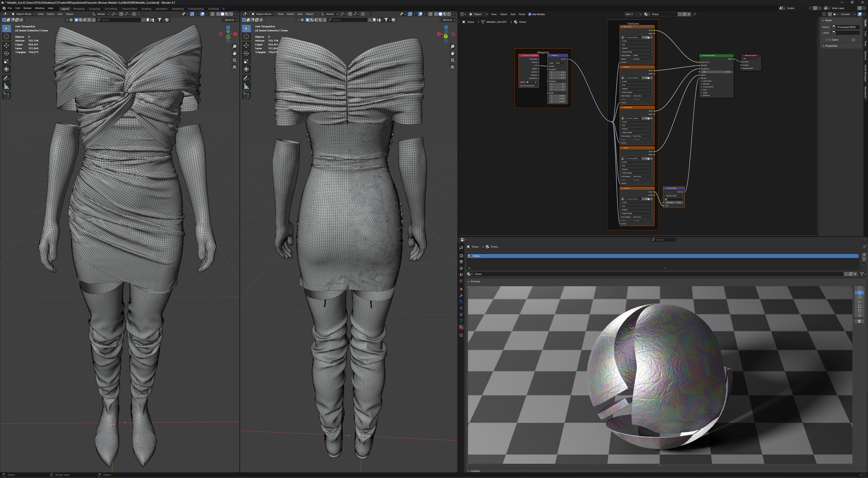Open Object Mode dropdown in left viewport
The width and height of the screenshot is (868, 478).
23,14
